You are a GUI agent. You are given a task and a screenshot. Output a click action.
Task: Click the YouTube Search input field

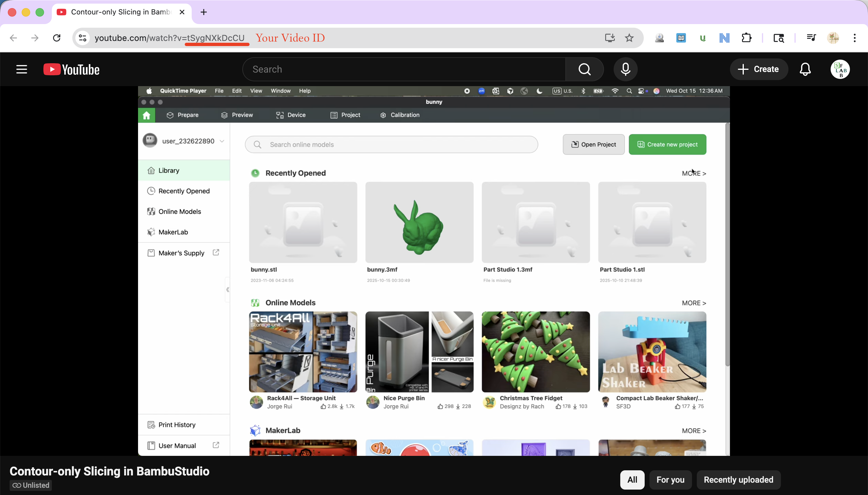click(x=404, y=69)
